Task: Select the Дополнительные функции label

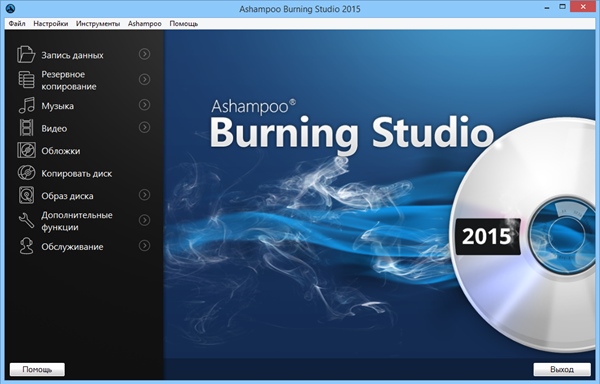Action: [x=77, y=221]
